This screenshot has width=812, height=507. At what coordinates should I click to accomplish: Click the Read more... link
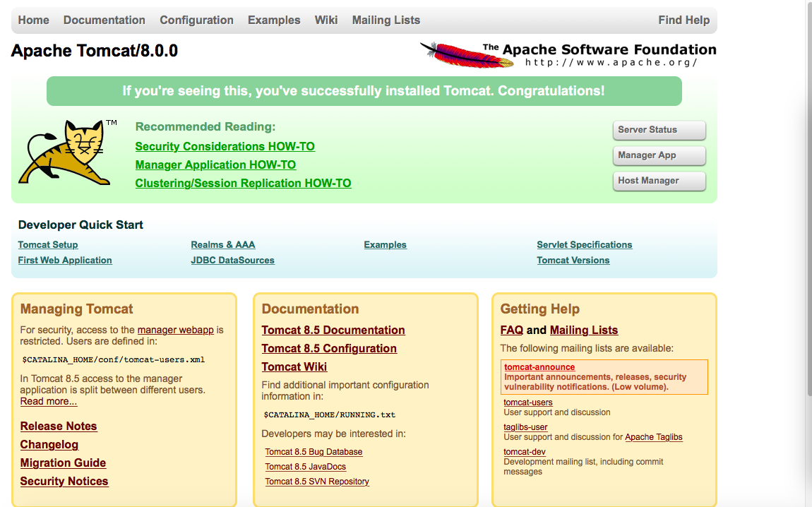[x=49, y=401]
